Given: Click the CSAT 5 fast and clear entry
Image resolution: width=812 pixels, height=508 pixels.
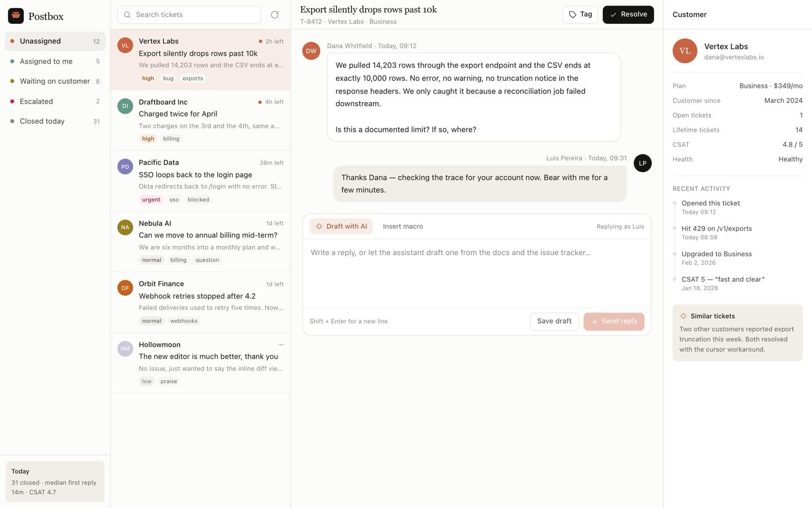Looking at the screenshot, I should [723, 283].
